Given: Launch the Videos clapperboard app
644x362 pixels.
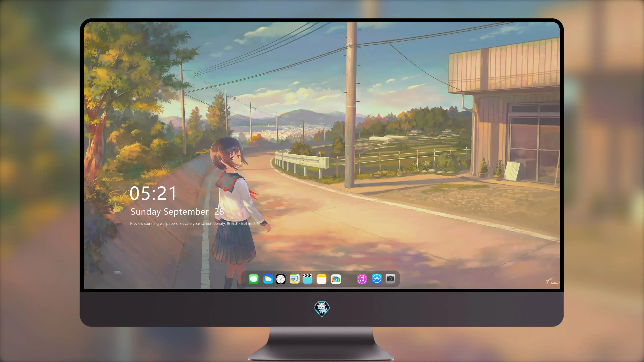Looking at the screenshot, I should [x=308, y=279].
